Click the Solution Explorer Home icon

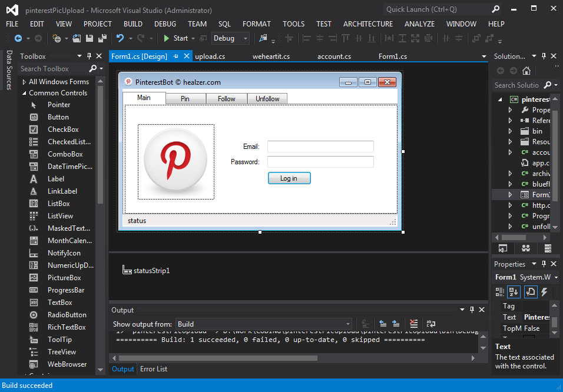[x=526, y=71]
